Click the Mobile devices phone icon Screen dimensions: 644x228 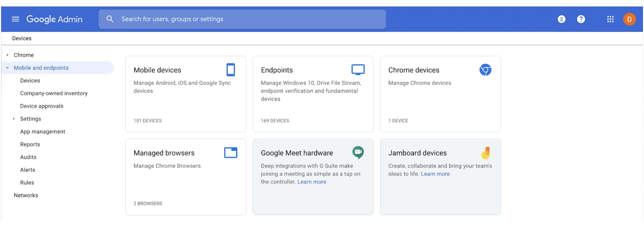coord(230,70)
